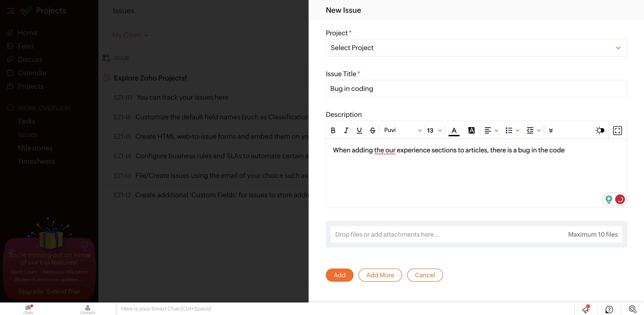Open the Chats tab
644x315 pixels.
tap(28, 309)
